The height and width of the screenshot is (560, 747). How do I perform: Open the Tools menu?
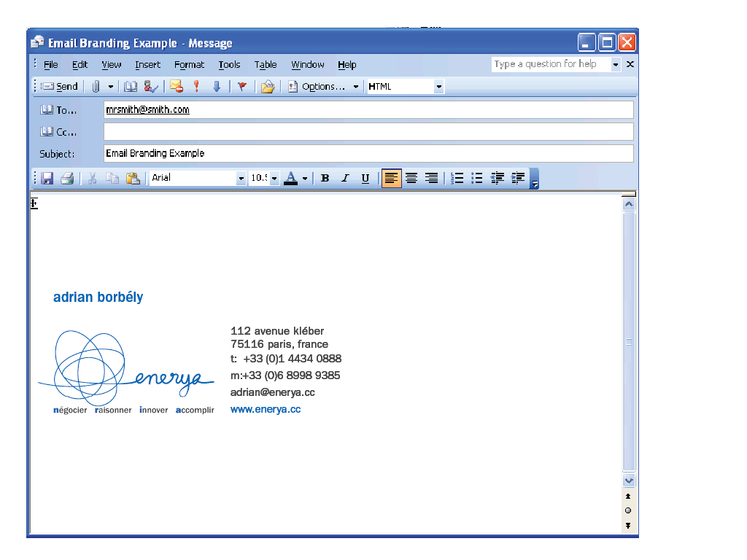tap(229, 65)
